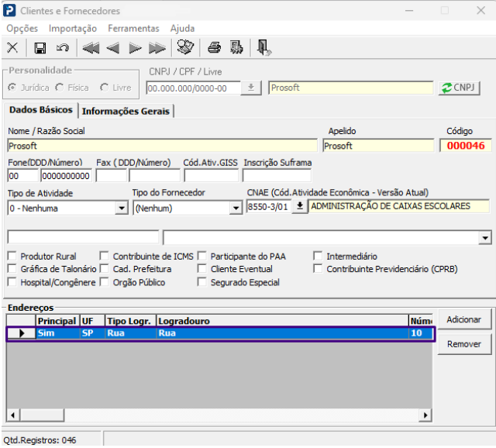Click the green CNPJ refresh button

tap(460, 88)
